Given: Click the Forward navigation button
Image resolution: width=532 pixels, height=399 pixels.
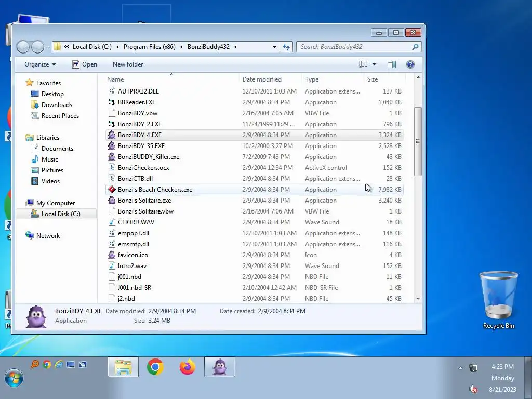Looking at the screenshot, I should (37, 47).
